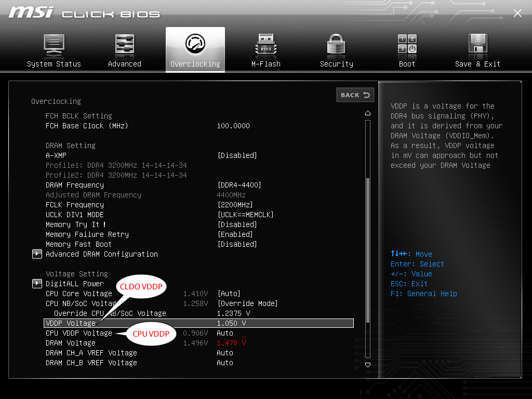Screen dimensions: 532x399
Task: Click the Profile1: DDR4 3200MHz line
Action: coord(116,165)
